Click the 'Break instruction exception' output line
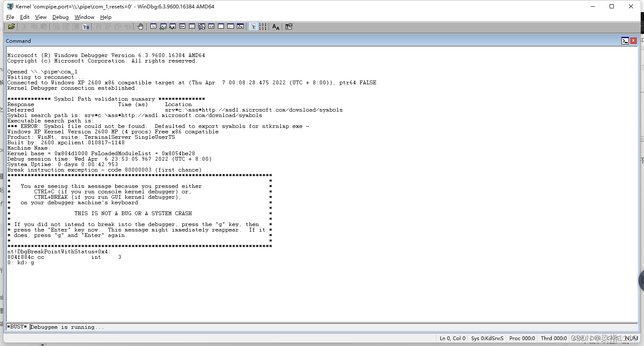This screenshot has width=644, height=346. [104, 170]
